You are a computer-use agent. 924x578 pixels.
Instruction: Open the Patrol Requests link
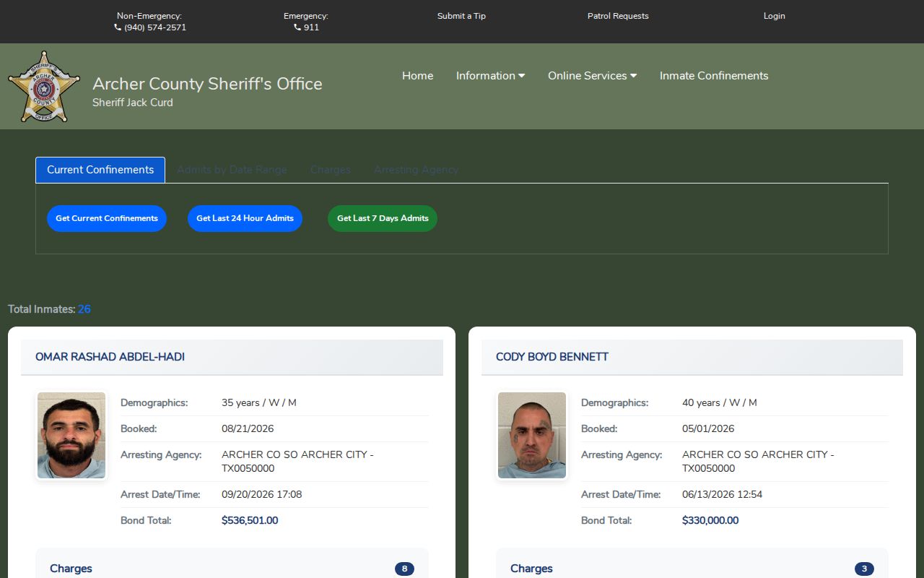click(618, 16)
